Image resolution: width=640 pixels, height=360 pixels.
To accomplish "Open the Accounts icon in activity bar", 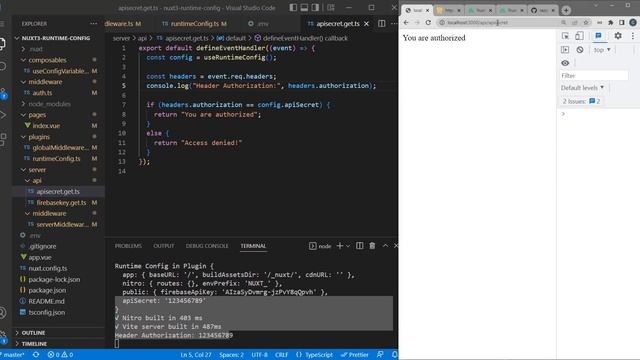I will coord(3,313).
